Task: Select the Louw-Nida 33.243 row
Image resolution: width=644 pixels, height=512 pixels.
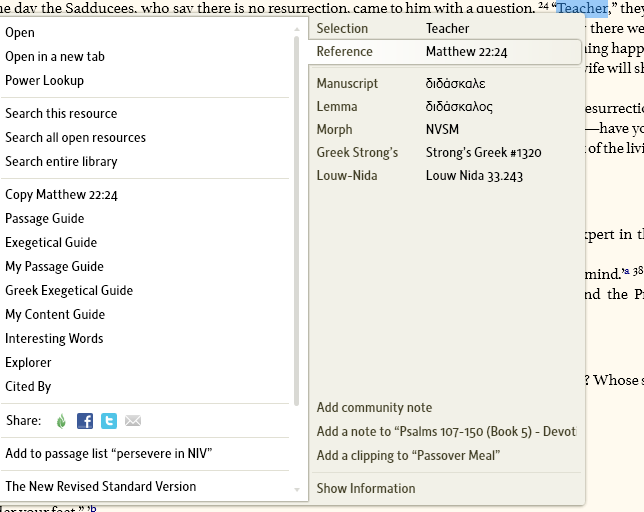Action: click(x=446, y=176)
